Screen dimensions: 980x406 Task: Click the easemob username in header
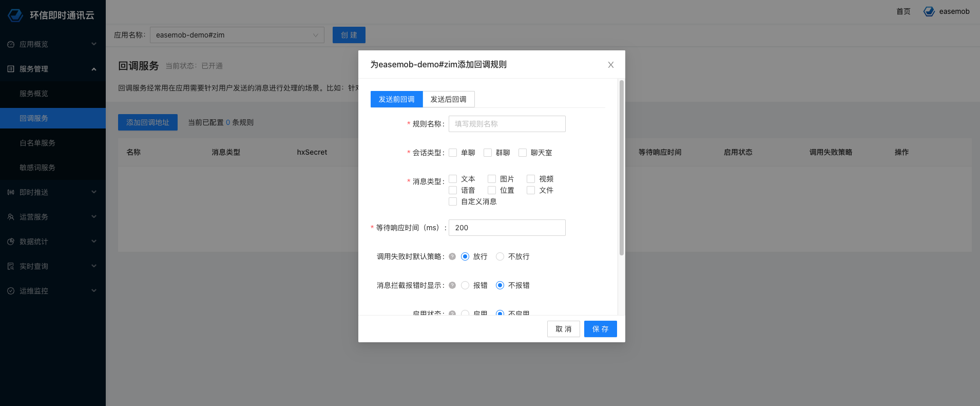pos(954,11)
